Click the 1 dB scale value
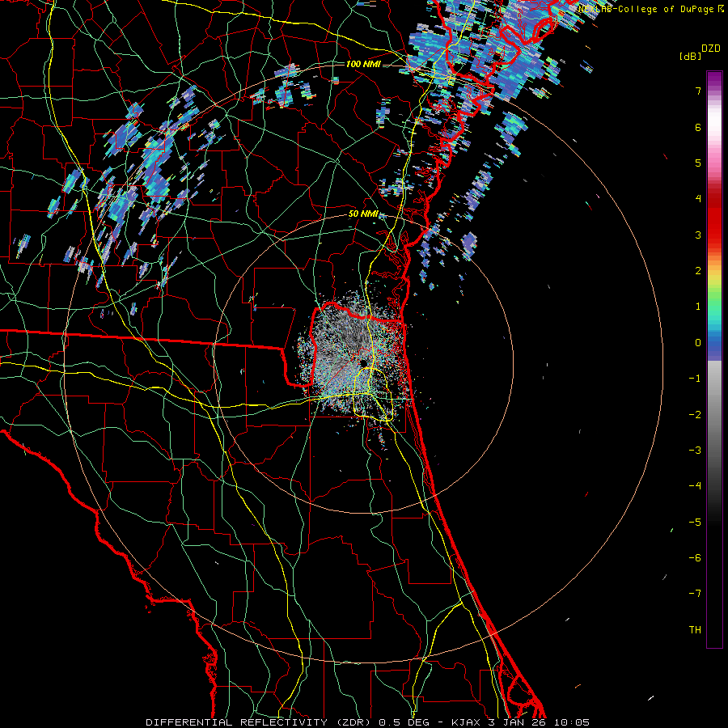 tap(698, 307)
